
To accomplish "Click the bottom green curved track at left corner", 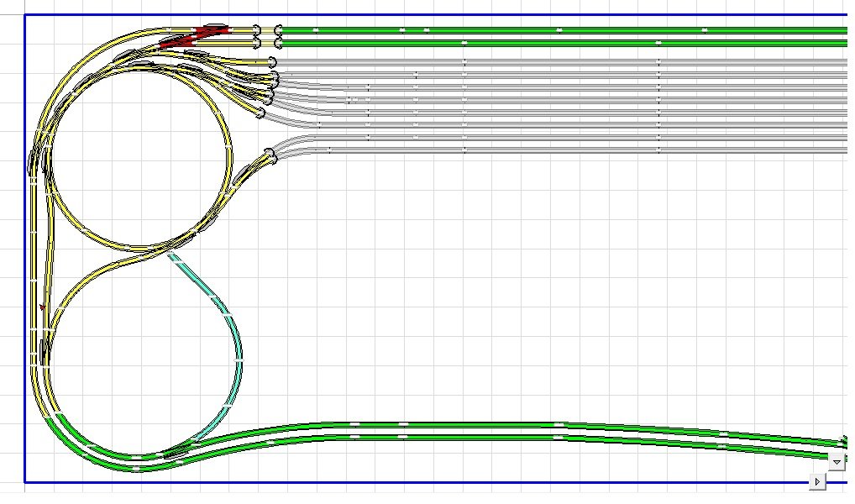I will tap(84, 444).
